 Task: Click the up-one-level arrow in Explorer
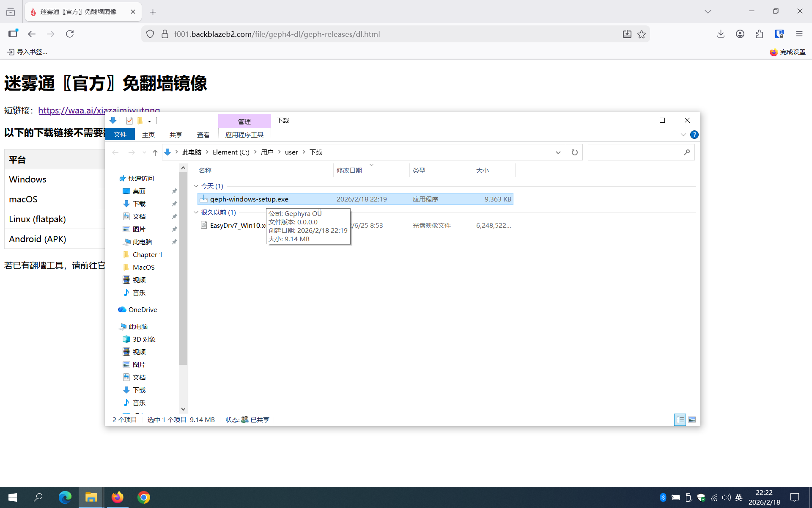tap(155, 152)
